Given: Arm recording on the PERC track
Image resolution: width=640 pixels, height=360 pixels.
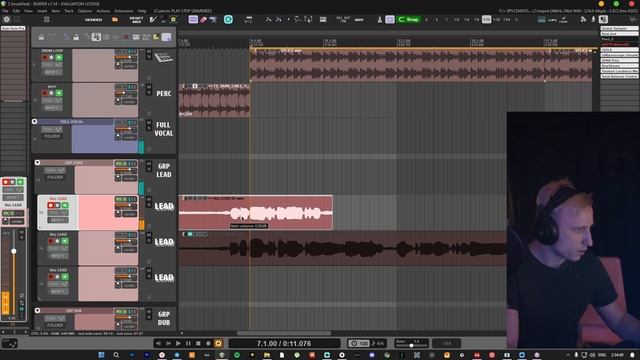Looking at the screenshot, I should 45,93.
